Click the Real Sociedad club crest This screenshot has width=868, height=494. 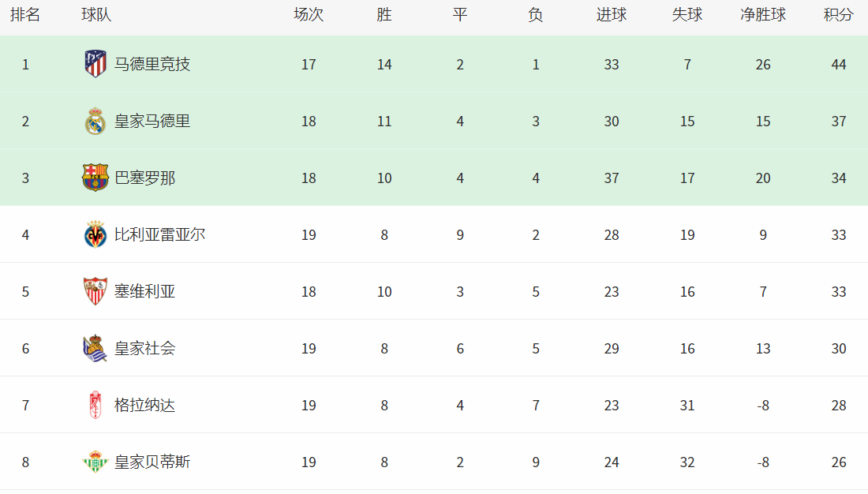coord(95,348)
